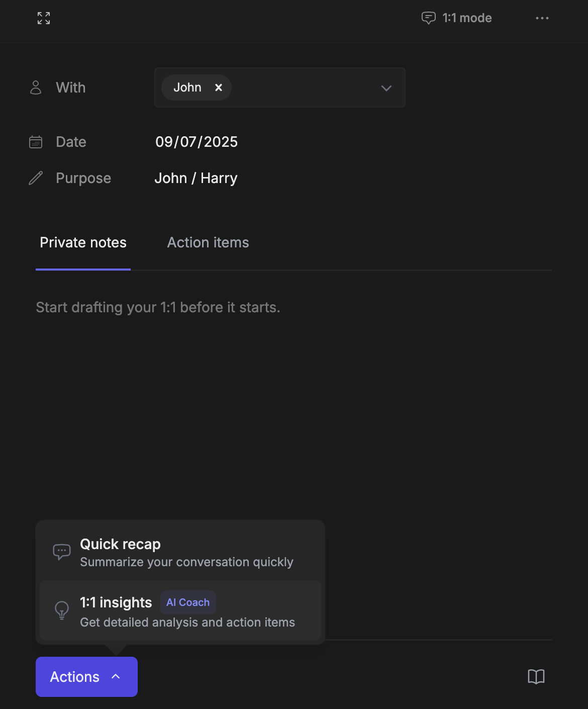This screenshot has height=709, width=588.
Task: Click the Quick recap speech bubble icon
Action: (x=62, y=552)
